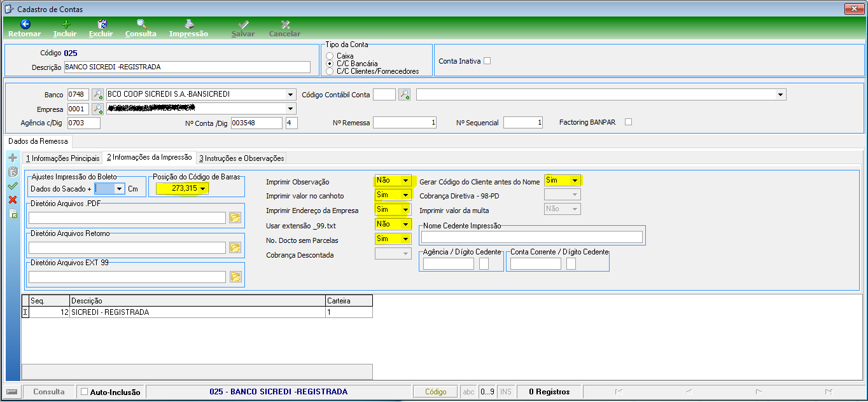Click the sidebar green confirm check

click(x=12, y=186)
